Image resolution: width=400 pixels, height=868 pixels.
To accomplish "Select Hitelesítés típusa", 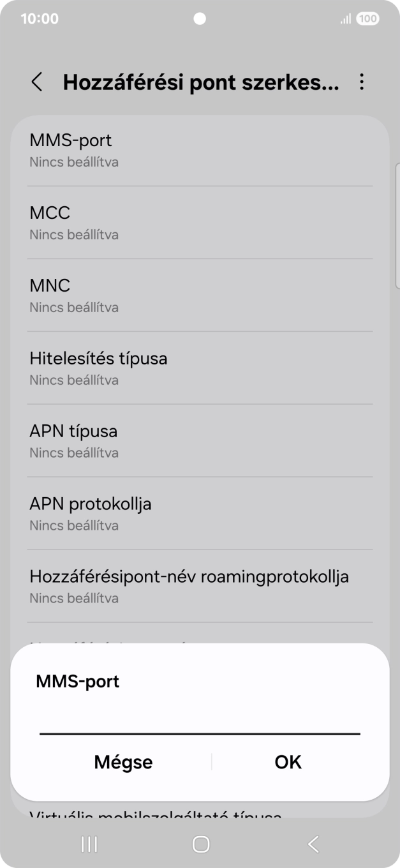I will pyautogui.click(x=200, y=368).
